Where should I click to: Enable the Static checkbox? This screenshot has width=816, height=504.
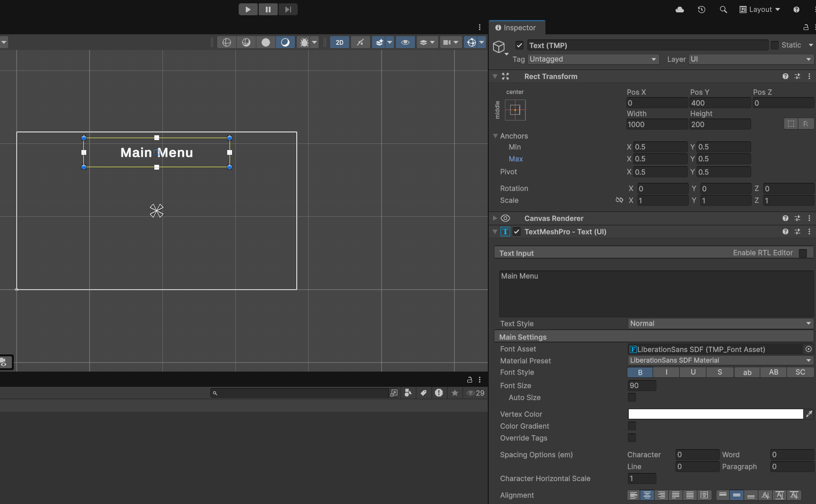click(x=775, y=45)
